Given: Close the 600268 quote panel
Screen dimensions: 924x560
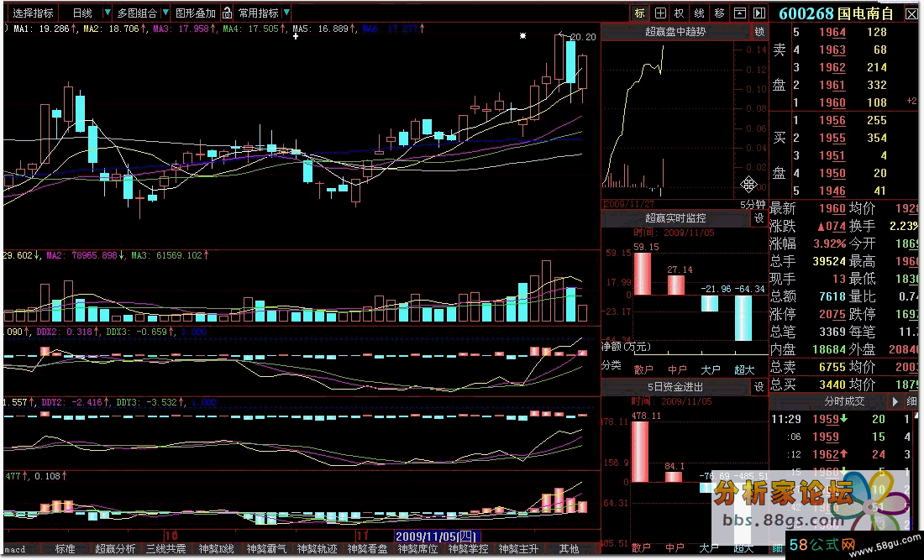Looking at the screenshot, I should click(911, 14).
